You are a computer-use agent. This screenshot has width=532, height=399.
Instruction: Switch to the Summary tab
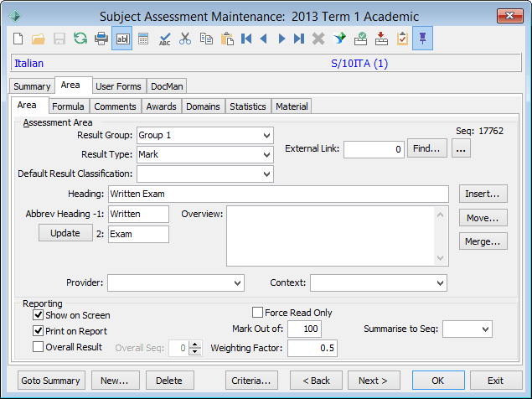(32, 86)
